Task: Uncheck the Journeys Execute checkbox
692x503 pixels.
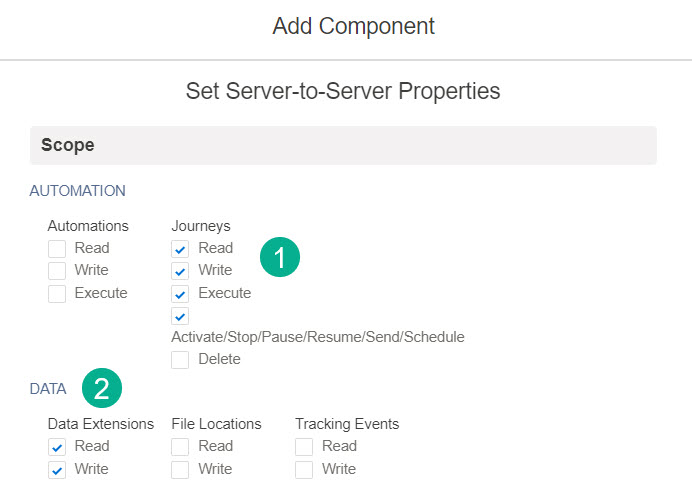Action: pyautogui.click(x=180, y=294)
